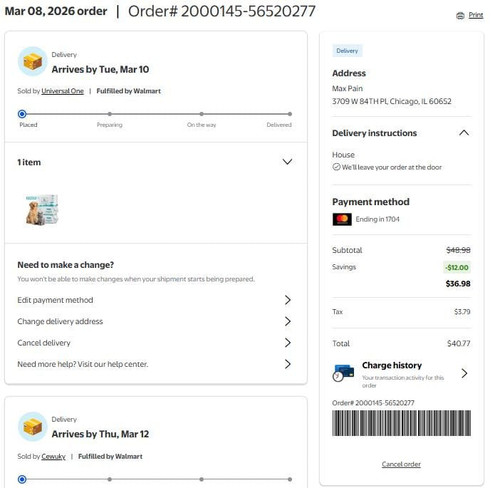The image size is (500, 488).
Task: Click the Cancel order link
Action: tap(401, 464)
